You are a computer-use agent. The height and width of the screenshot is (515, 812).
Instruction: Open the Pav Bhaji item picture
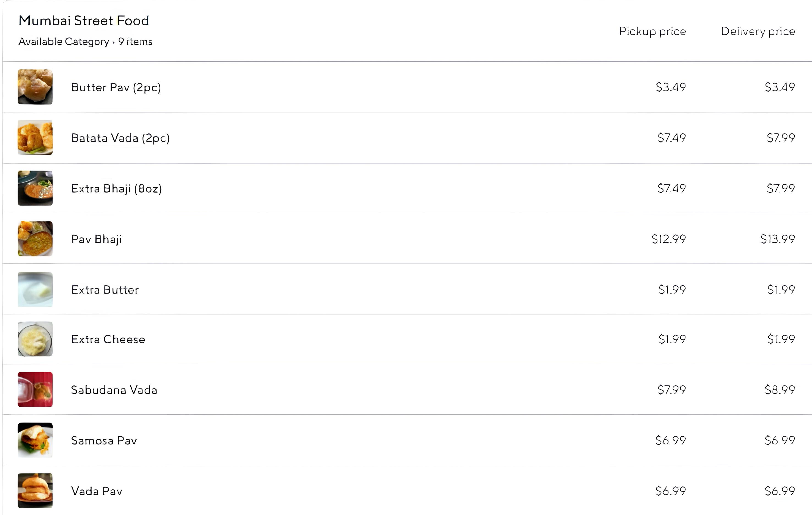click(35, 239)
